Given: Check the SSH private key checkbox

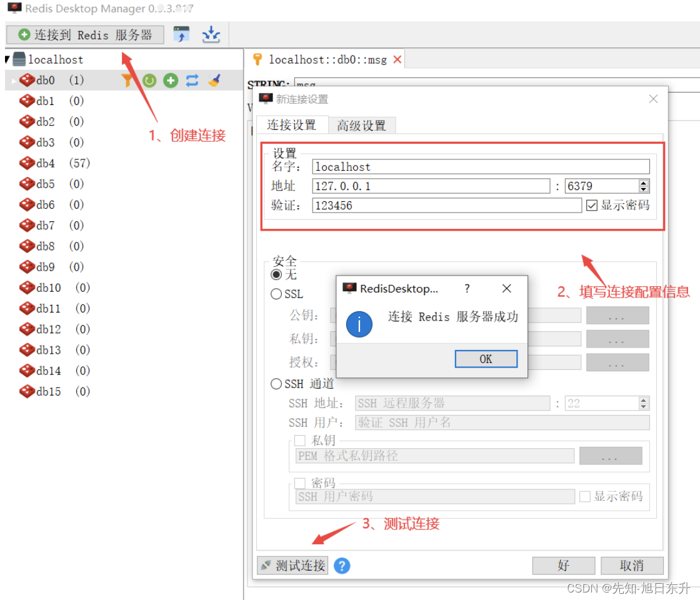Looking at the screenshot, I should [x=299, y=441].
